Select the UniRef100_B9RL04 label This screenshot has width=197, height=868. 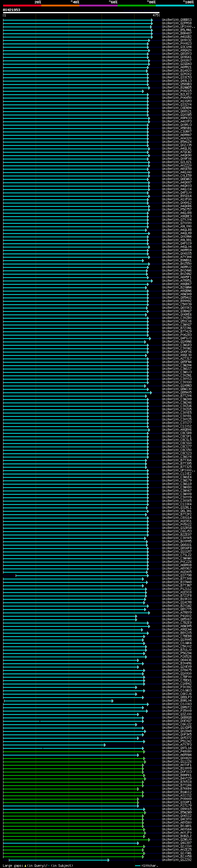(x=177, y=700)
